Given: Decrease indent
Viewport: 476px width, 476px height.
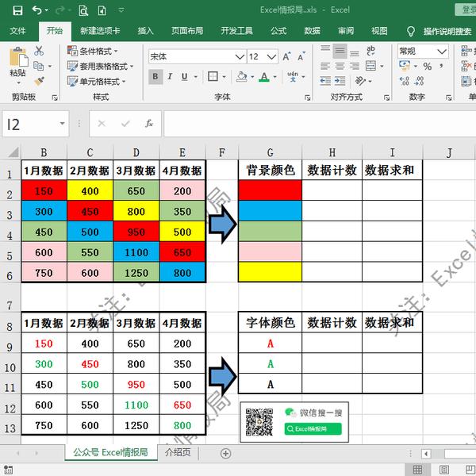Looking at the screenshot, I should pyautogui.click(x=325, y=81).
